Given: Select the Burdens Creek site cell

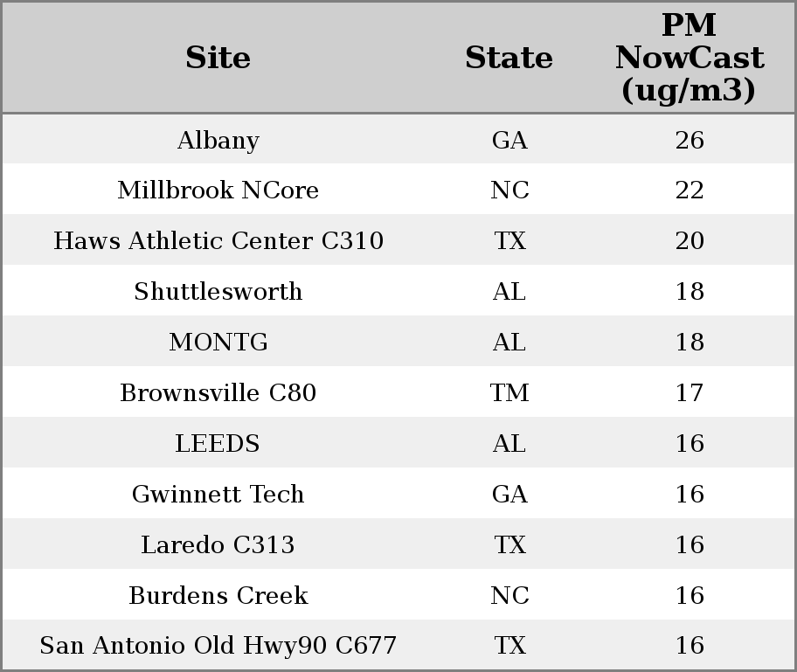Looking at the screenshot, I should point(218,595).
